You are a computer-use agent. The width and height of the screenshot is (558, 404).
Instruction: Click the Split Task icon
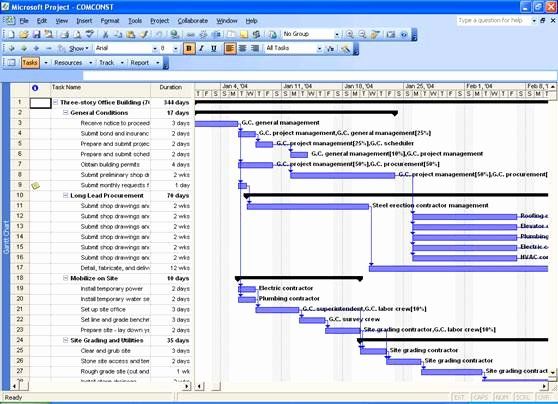coord(216,35)
